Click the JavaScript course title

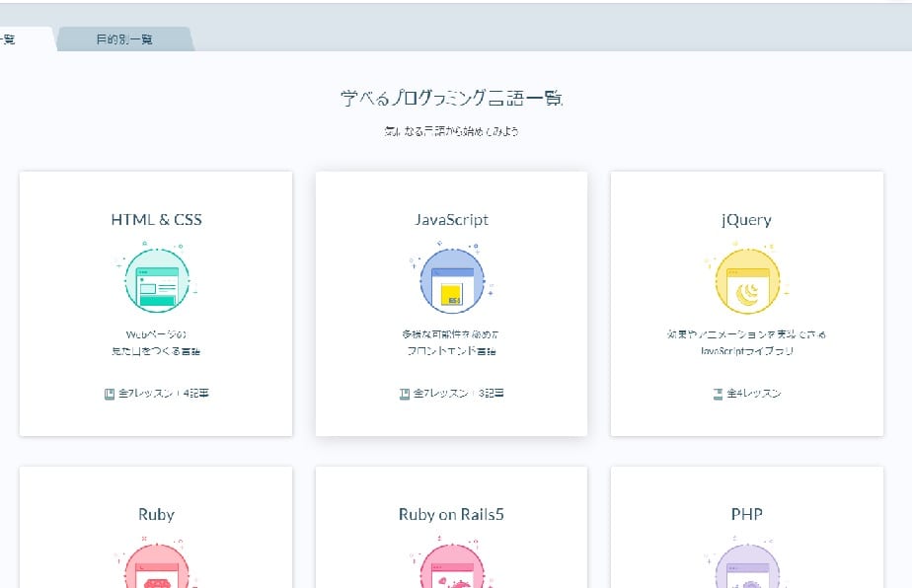[451, 220]
